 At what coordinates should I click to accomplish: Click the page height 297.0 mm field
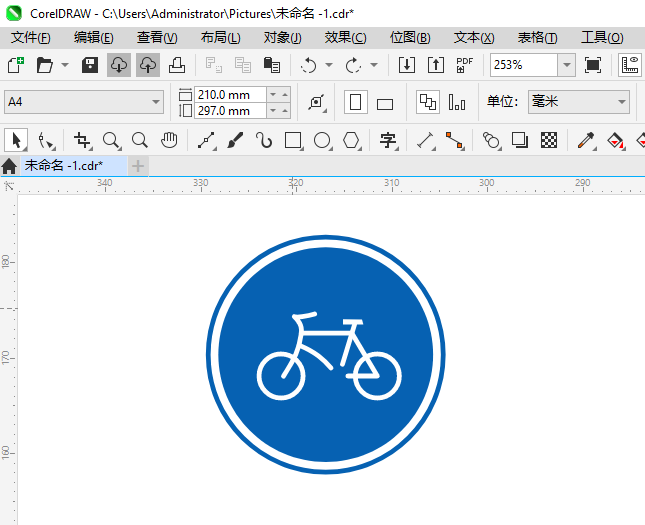click(230, 111)
